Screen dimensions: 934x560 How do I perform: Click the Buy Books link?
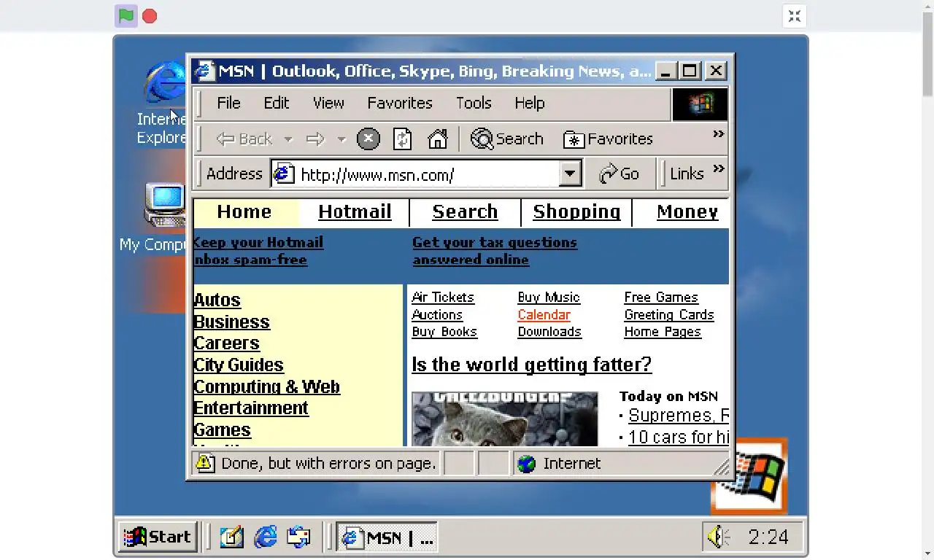(x=444, y=332)
